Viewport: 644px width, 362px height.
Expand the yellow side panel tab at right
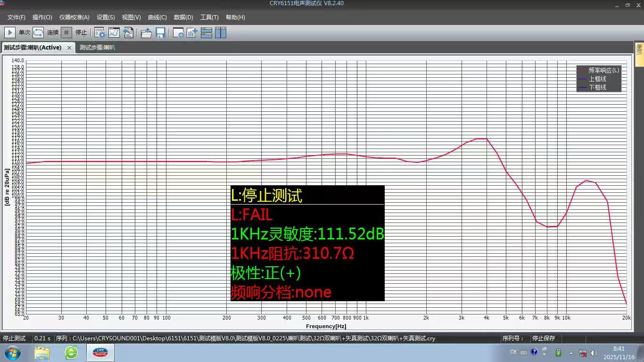[639, 49]
